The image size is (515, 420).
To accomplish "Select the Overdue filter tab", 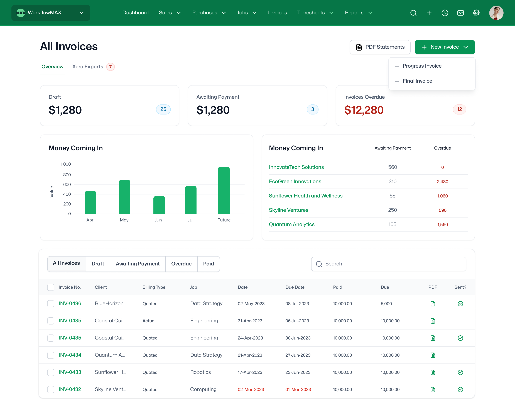I will tap(182, 264).
